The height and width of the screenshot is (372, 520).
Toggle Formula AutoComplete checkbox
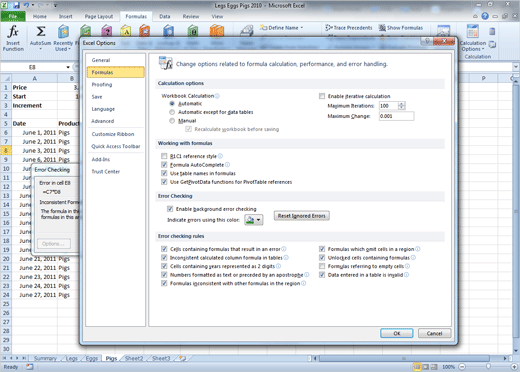[x=164, y=165]
